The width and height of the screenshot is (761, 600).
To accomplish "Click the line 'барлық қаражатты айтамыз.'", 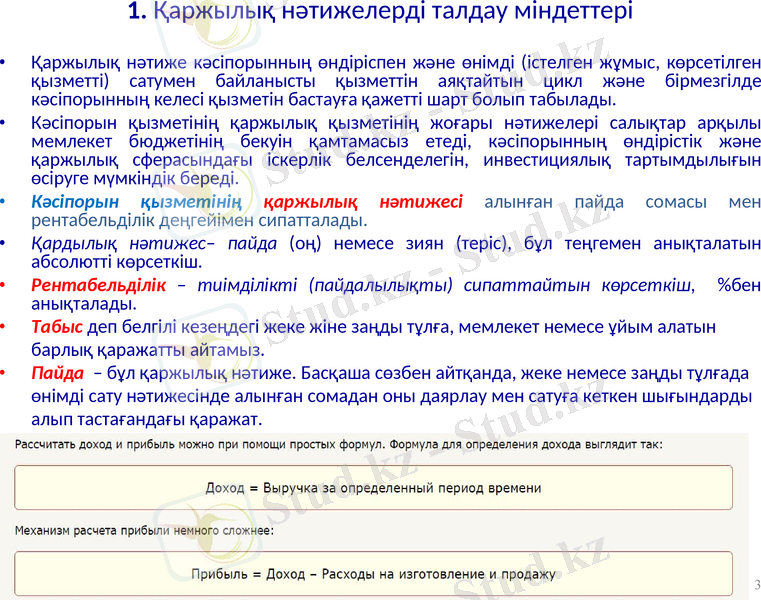I will click(x=148, y=350).
